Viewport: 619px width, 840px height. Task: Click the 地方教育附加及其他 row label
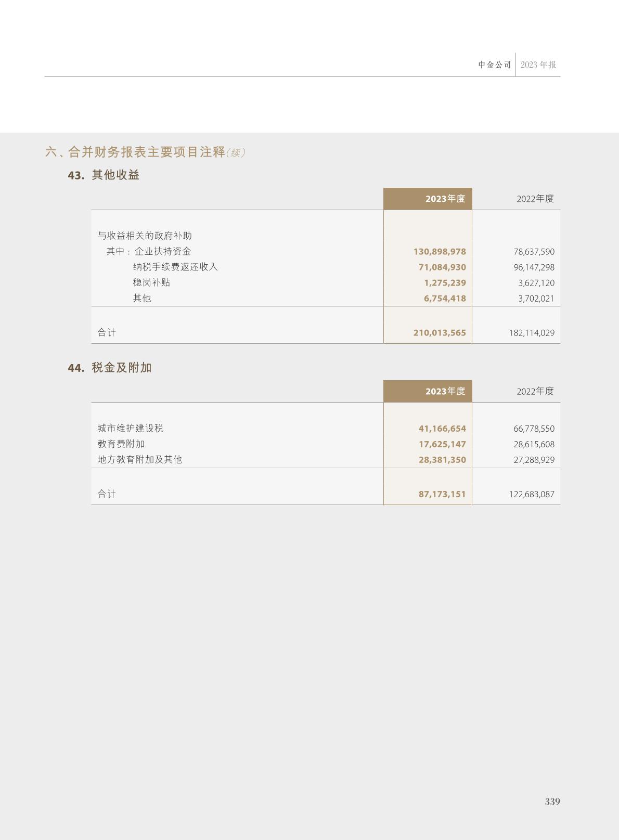coord(140,459)
